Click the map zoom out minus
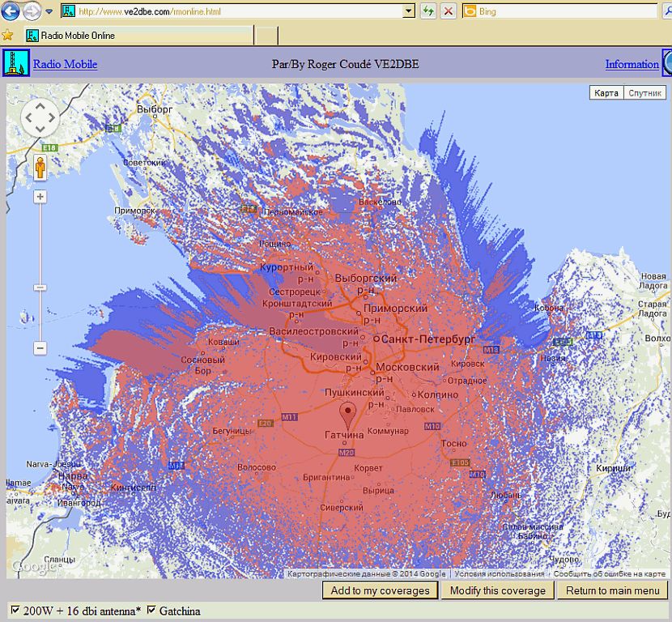 point(40,348)
